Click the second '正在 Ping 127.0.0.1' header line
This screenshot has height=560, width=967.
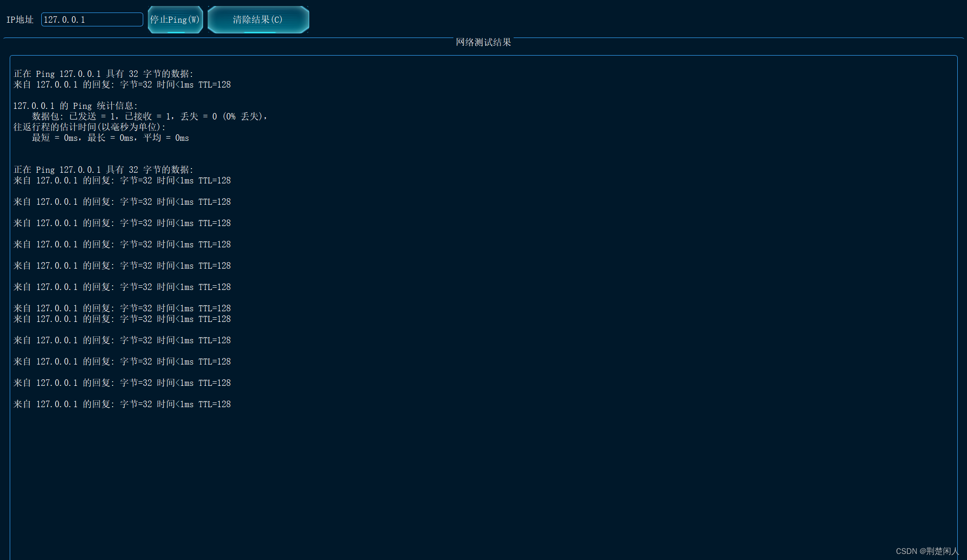pyautogui.click(x=103, y=170)
